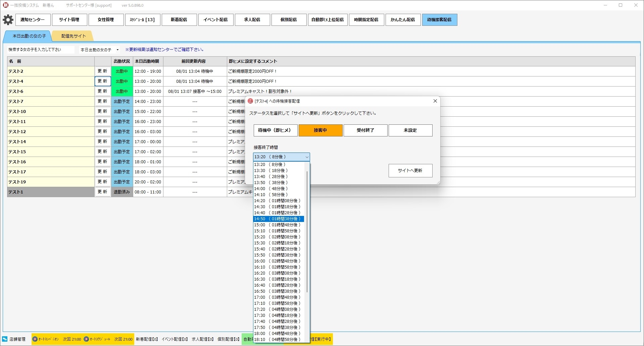Click the time list scrollbar thumb
The width and height of the screenshot is (644, 346).
pyautogui.click(x=307, y=231)
